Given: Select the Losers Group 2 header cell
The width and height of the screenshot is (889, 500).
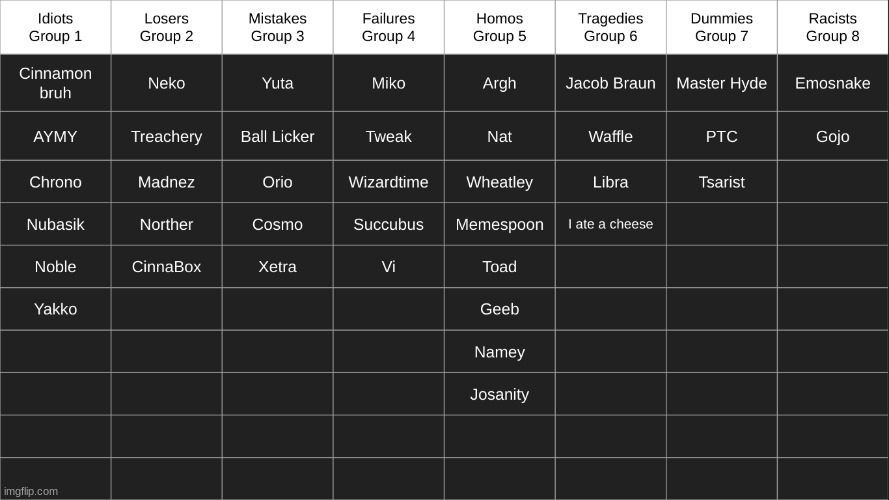Looking at the screenshot, I should click(166, 27).
